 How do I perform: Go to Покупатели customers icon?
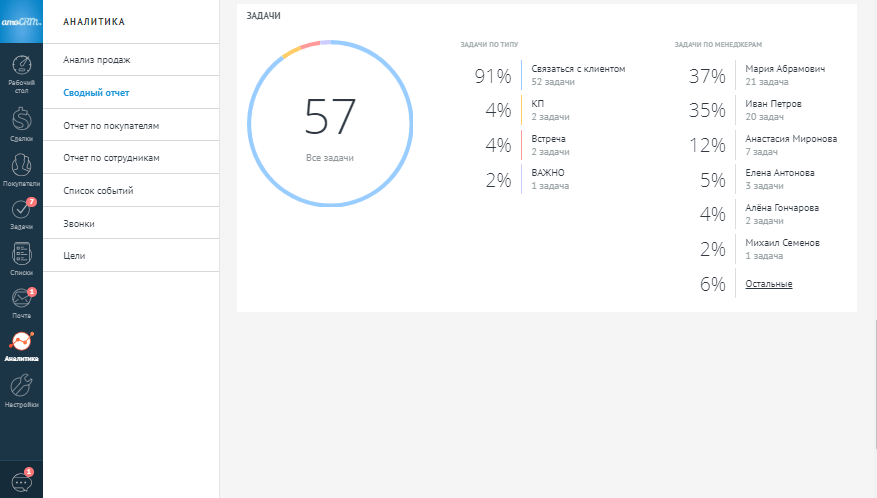[21, 166]
